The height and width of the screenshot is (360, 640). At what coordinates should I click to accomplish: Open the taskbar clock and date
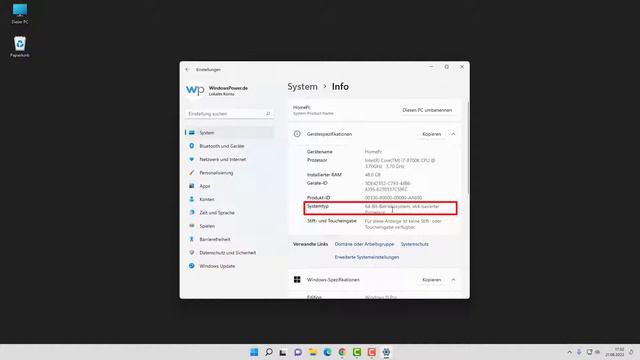615,352
